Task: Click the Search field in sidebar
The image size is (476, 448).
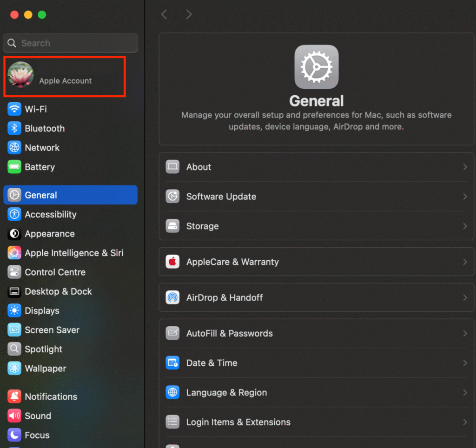Action: 71,43
